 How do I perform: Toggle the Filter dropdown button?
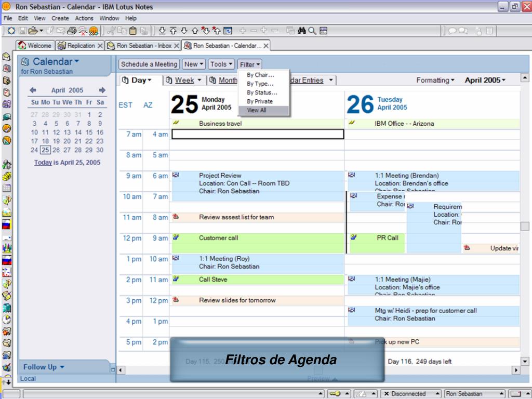(249, 64)
